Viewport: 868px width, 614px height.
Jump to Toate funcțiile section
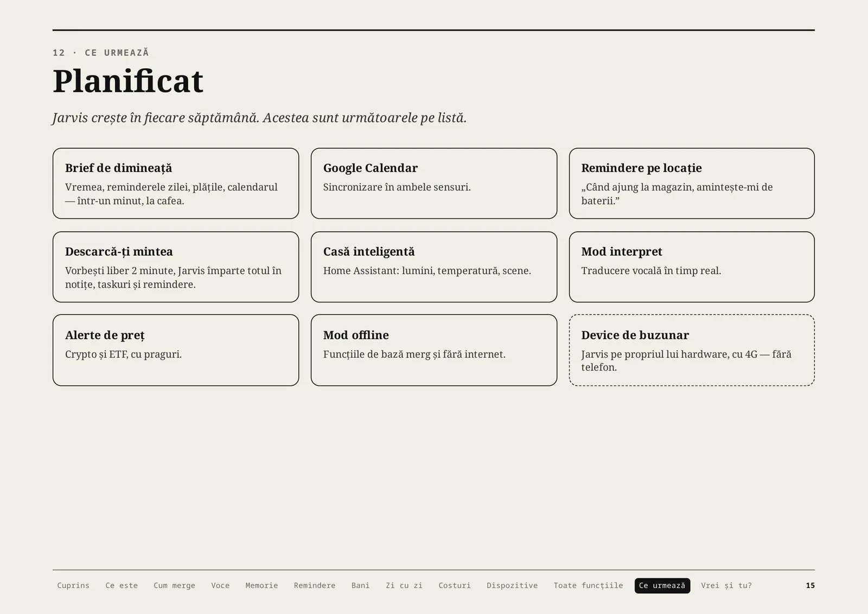pos(588,585)
